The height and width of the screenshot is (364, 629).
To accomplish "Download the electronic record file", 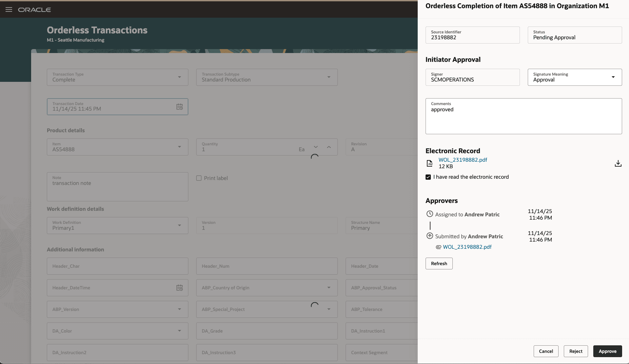I will point(618,163).
